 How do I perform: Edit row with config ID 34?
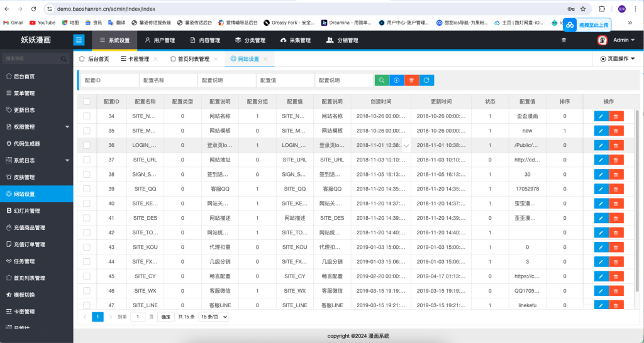pos(601,116)
